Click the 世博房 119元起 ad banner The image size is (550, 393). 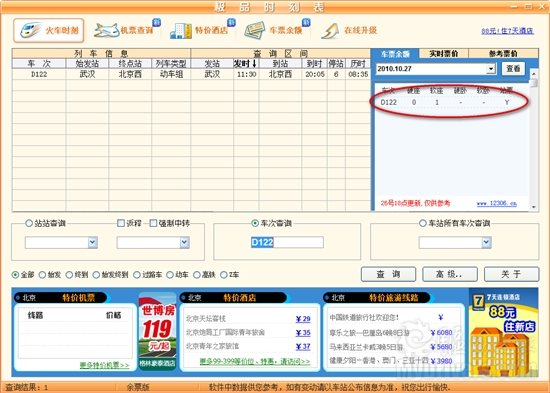pos(157,331)
